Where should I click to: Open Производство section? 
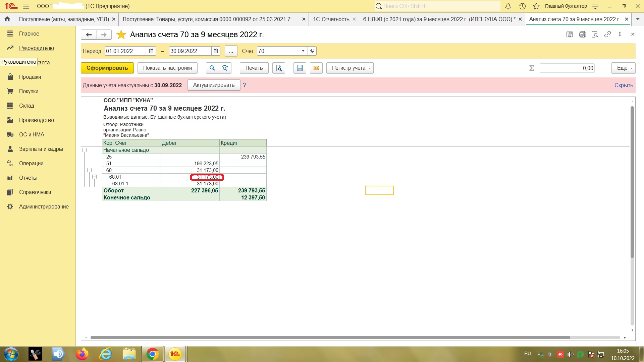[37, 120]
